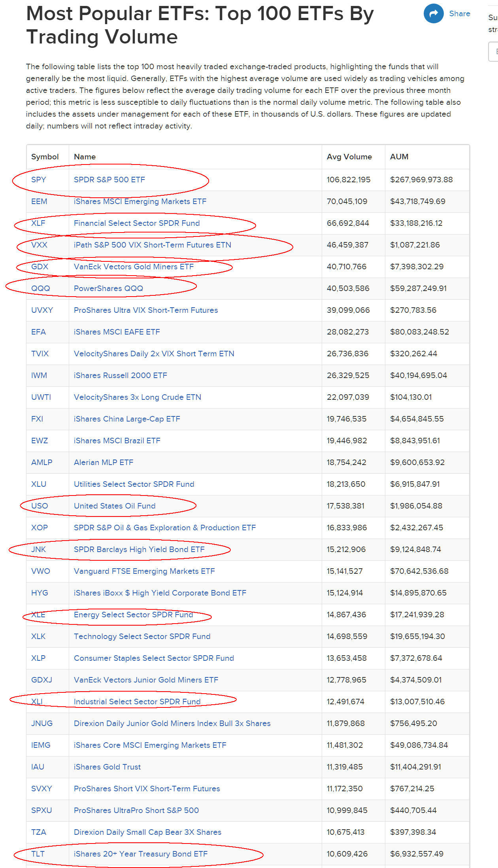Open the JNUG symbol link
This screenshot has width=498, height=868.
(x=42, y=723)
